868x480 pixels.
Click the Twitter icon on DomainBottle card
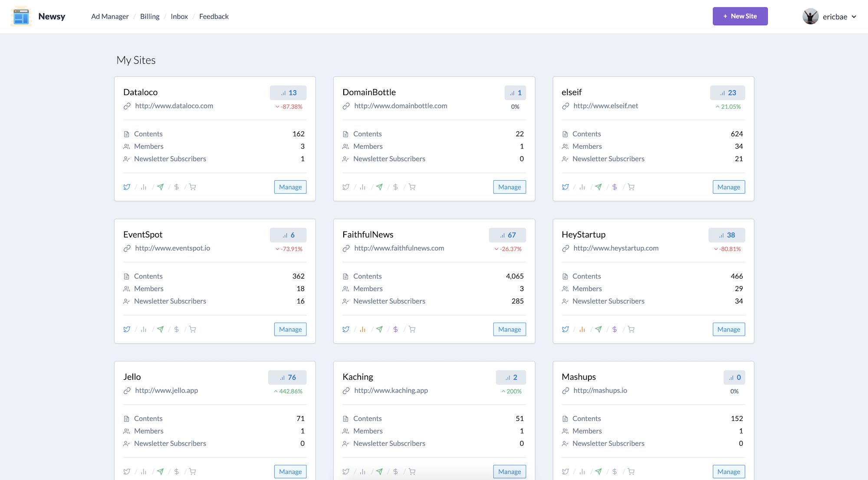pos(346,187)
